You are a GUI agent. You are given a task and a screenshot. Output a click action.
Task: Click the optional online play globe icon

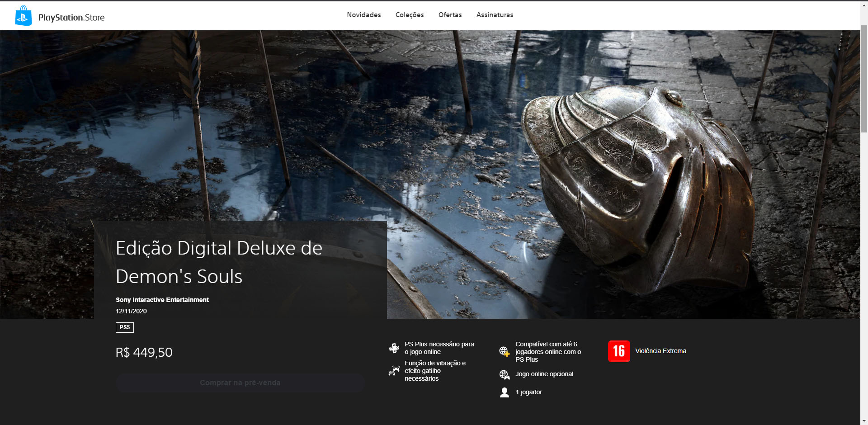[505, 374]
